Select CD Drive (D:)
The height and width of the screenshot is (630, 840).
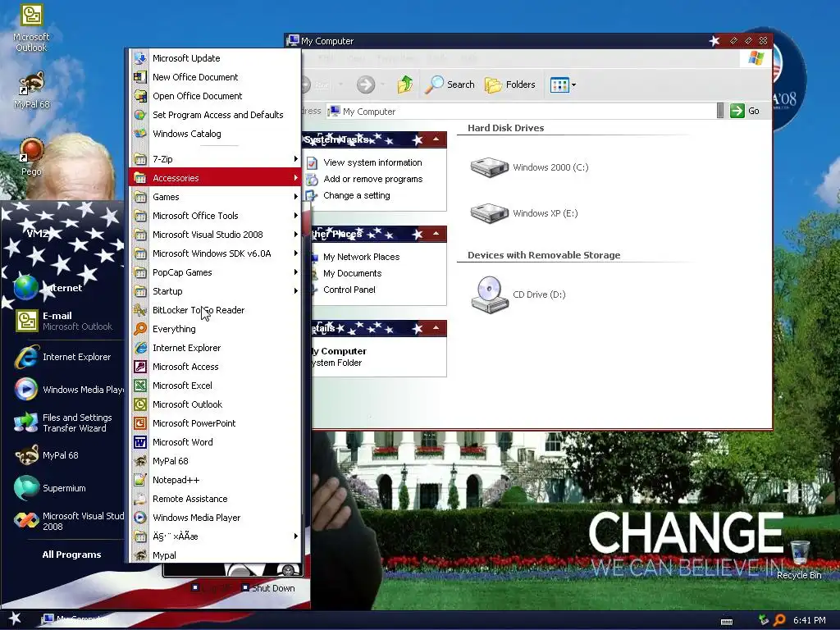[518, 294]
